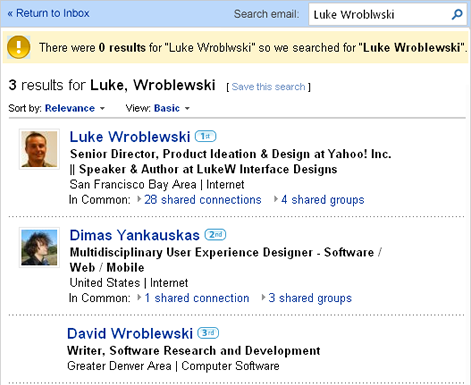Expand the 1 shared connection triangle
Screen dimensions: 471x385
139,298
